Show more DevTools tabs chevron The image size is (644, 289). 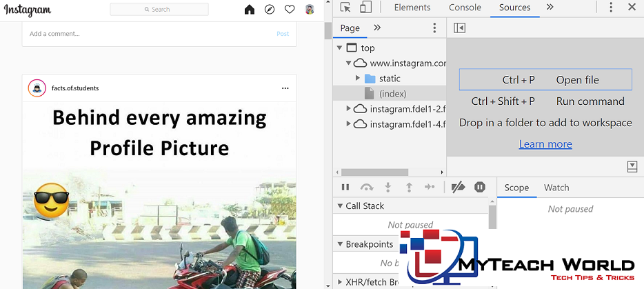pyautogui.click(x=550, y=7)
